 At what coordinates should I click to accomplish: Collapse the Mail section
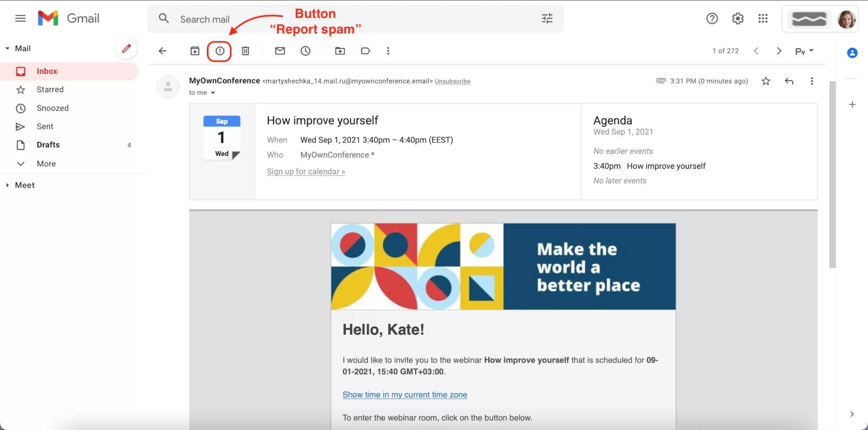pos(6,48)
